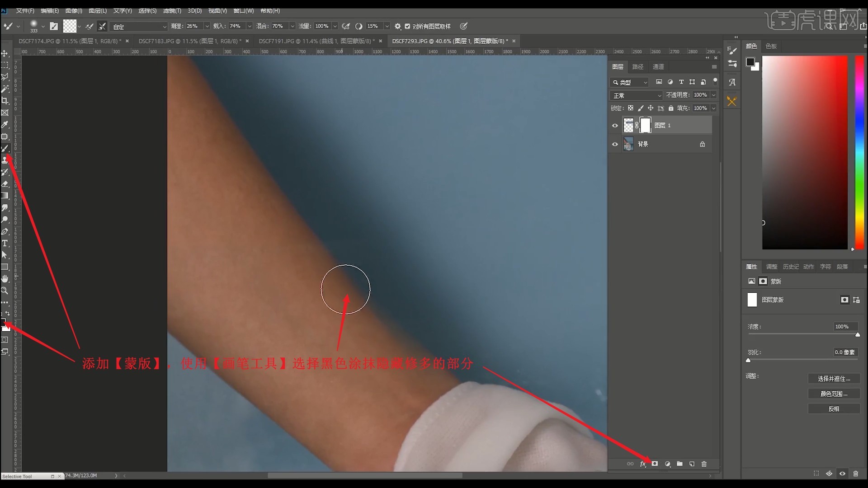Click Delete layer trash icon
Viewport: 868px width, 488px height.
(x=704, y=464)
